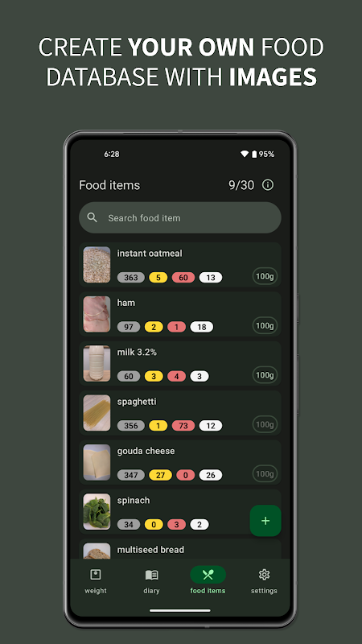Open the spinach food item
Viewport: 362px width, 644px height.
point(180,512)
